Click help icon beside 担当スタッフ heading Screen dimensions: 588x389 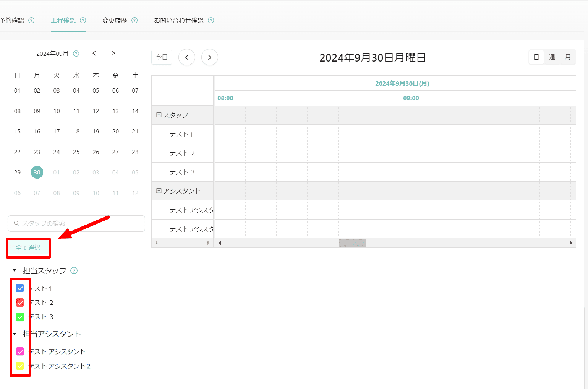(x=74, y=271)
